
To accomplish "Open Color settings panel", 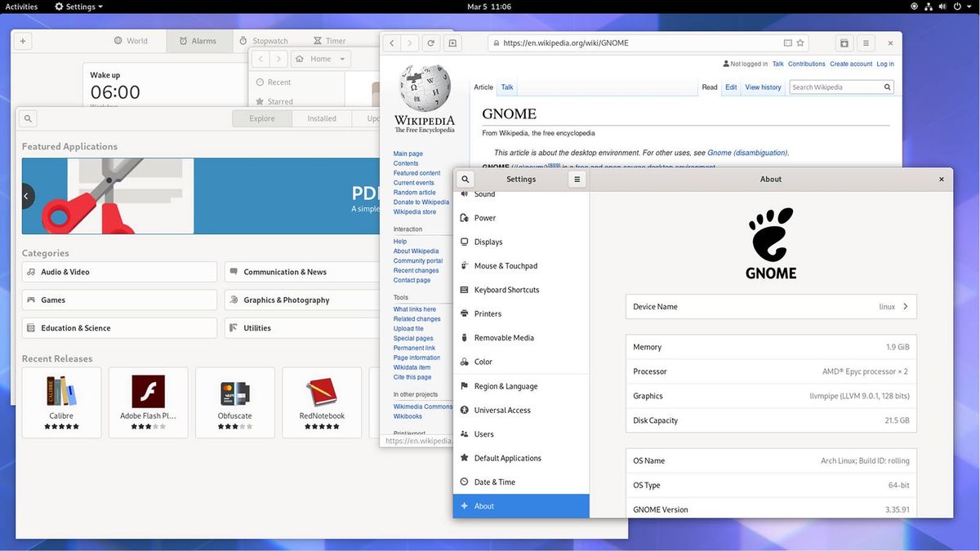I will point(521,362).
